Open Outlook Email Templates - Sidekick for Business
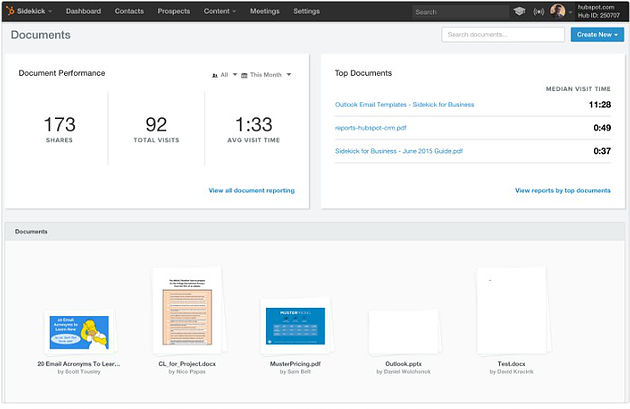Viewport: 630px width, 409px height. click(x=405, y=105)
